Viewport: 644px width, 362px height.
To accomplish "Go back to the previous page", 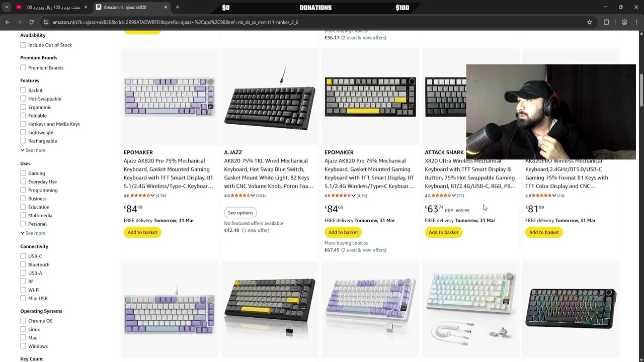I will click(7, 22).
